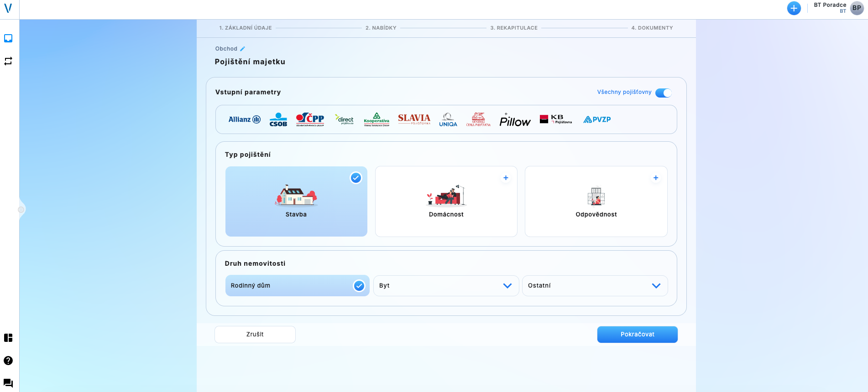Click the blue plus button in header
The height and width of the screenshot is (392, 868).
794,8
